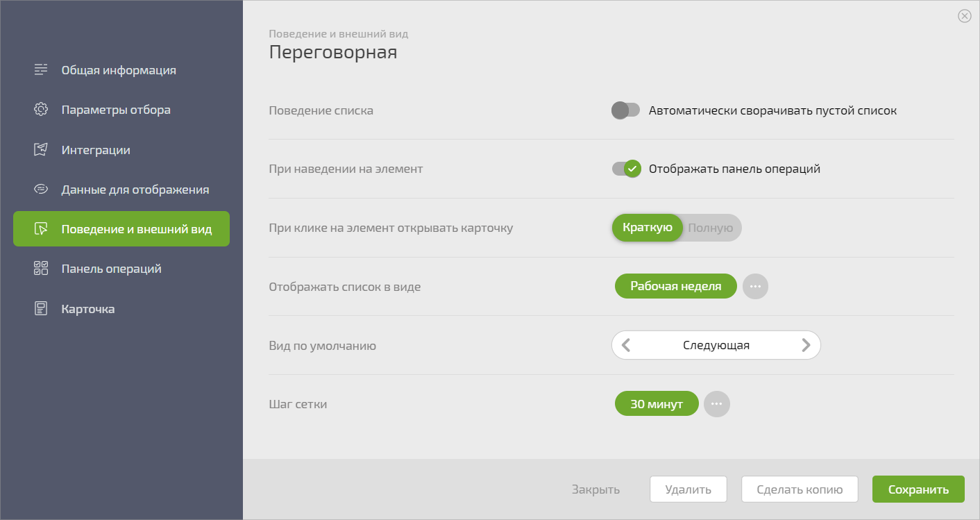Click the gear icon beside Параметры отбора
980x520 pixels.
coord(41,110)
